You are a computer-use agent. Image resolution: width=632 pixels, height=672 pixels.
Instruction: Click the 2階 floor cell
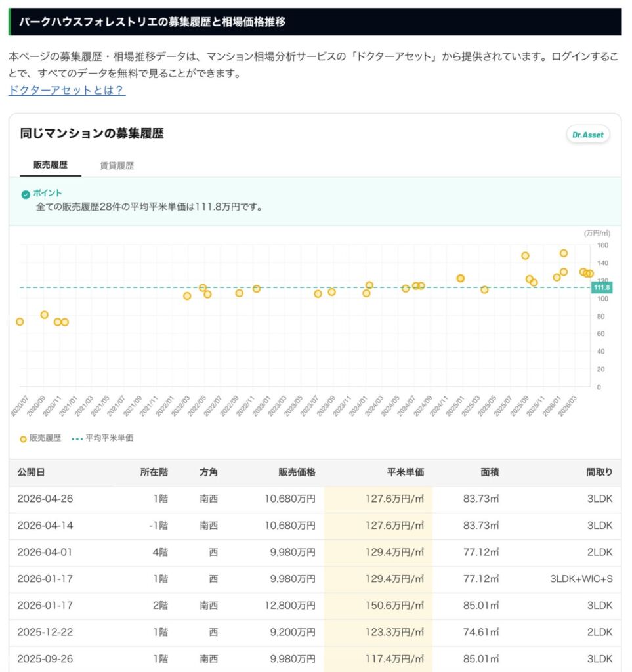[160, 606]
